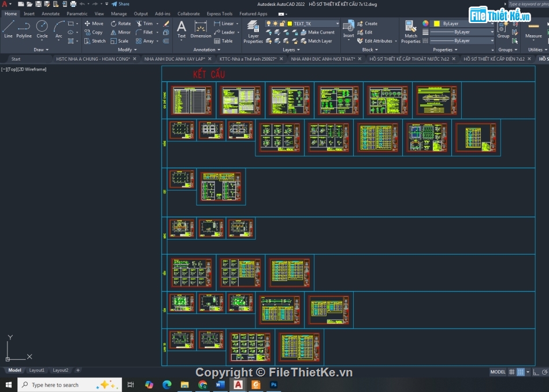Toggle the grid display in status bar

512,372
